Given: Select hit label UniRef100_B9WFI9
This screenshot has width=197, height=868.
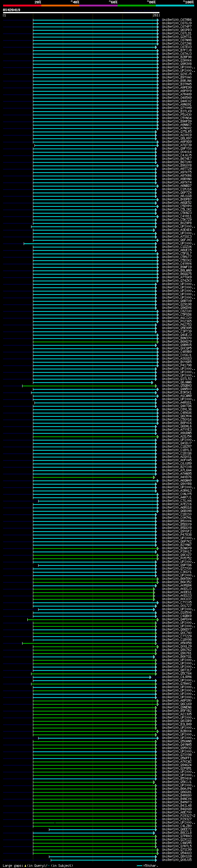Looking at the screenshot, I should point(177,267).
